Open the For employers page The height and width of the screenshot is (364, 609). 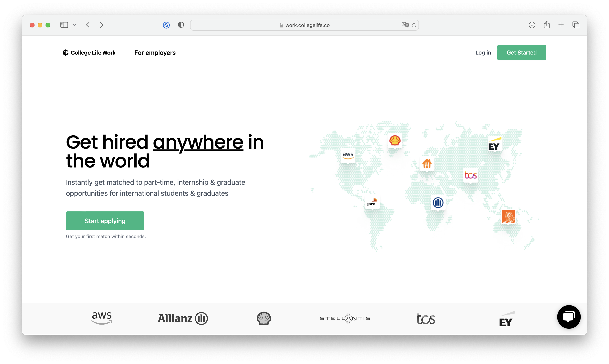155,53
